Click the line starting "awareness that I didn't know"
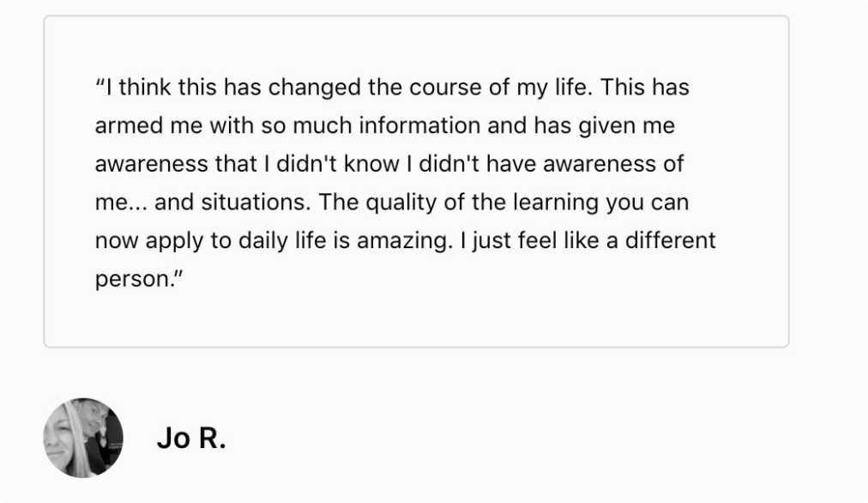 (389, 164)
